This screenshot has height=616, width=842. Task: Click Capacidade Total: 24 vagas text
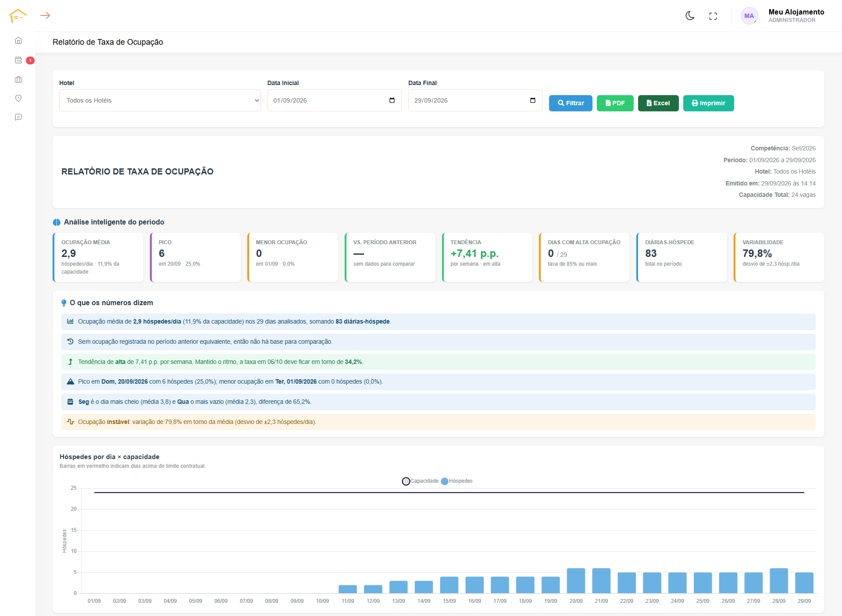coord(777,195)
